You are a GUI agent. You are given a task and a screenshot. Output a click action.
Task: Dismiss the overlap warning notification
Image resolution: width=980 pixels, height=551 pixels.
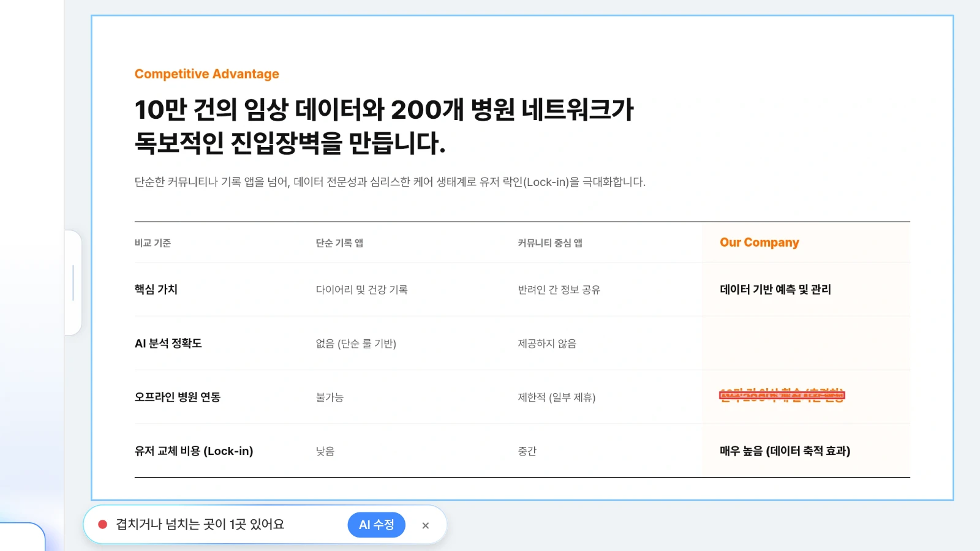[426, 525]
